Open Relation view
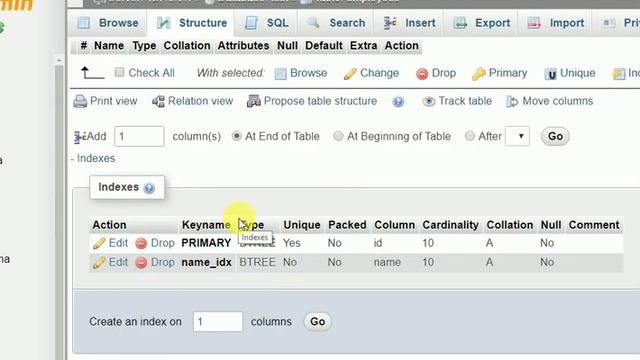Screen dimensions: 640x360 point(192,101)
